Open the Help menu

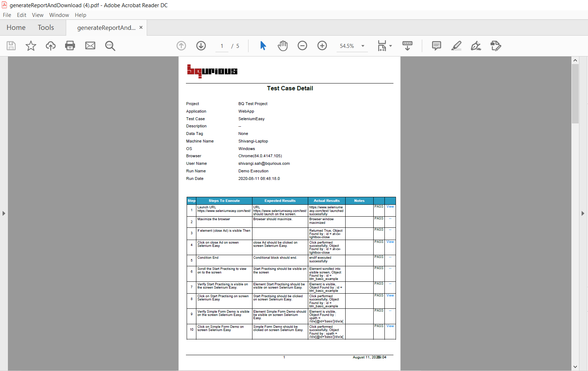point(81,15)
